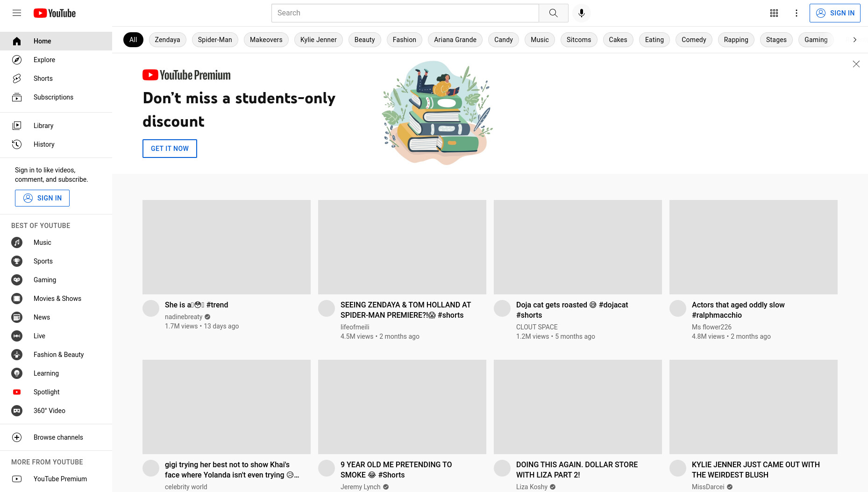Viewport: 868px width, 492px height.
Task: Select the Rapping filter chip
Action: click(x=736, y=40)
